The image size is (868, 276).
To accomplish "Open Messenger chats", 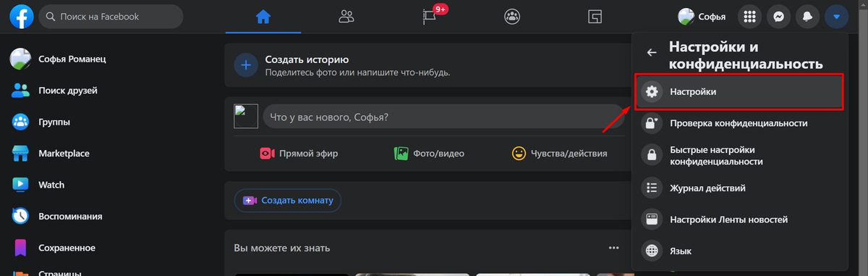I will (779, 16).
